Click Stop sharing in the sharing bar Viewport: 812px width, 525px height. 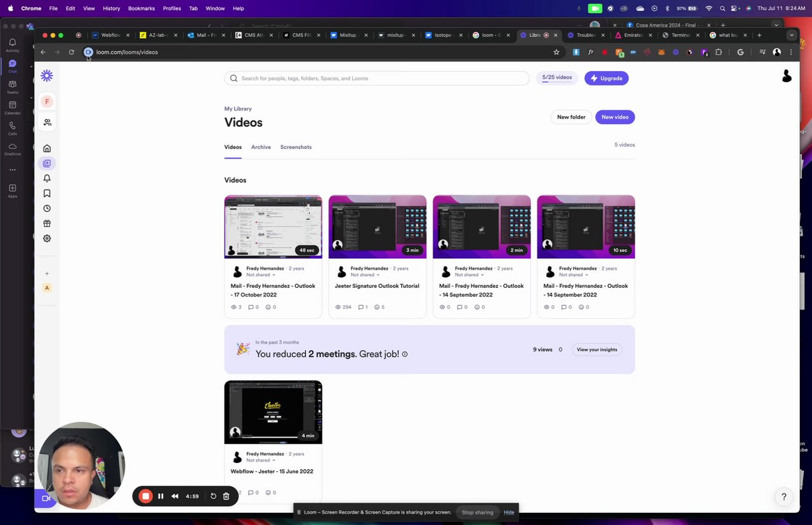coord(478,512)
